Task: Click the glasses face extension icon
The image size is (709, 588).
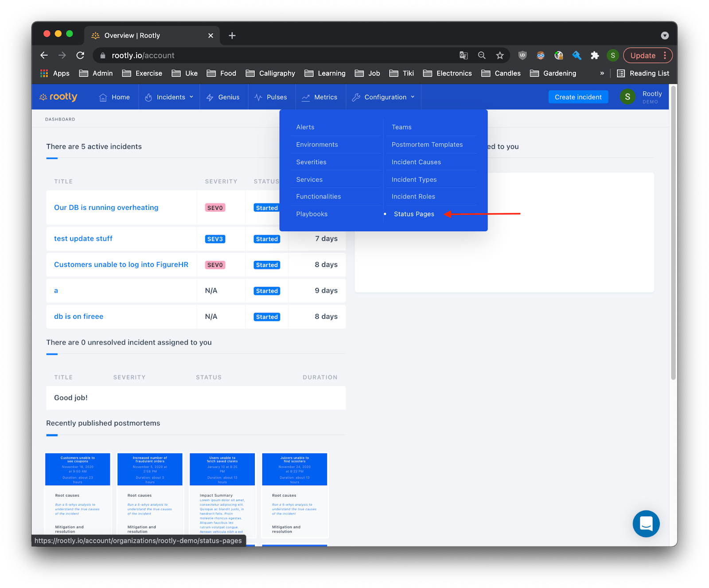Action: click(x=541, y=55)
